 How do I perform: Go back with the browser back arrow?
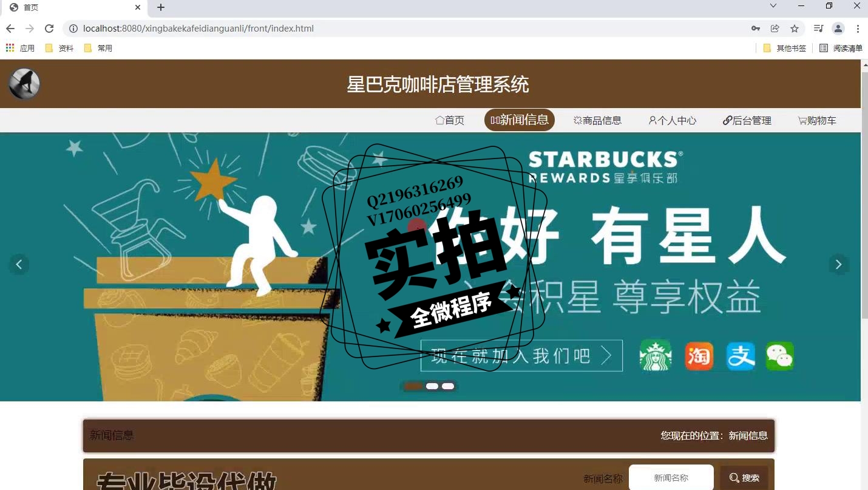pos(10,29)
